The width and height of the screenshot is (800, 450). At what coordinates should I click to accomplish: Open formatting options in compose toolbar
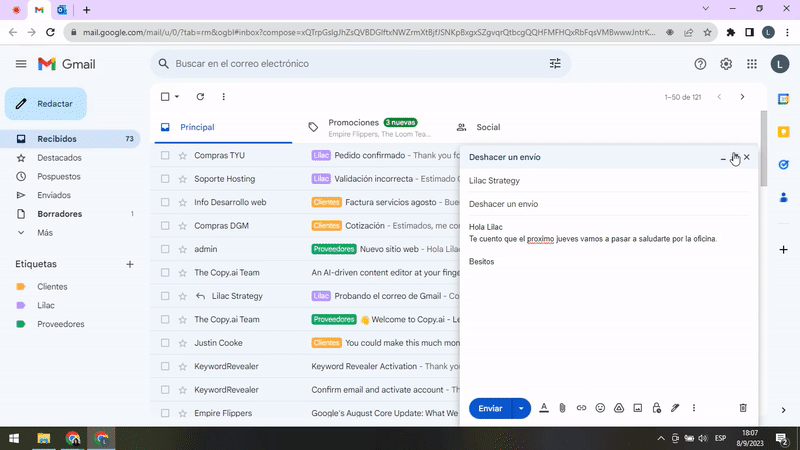pos(544,408)
